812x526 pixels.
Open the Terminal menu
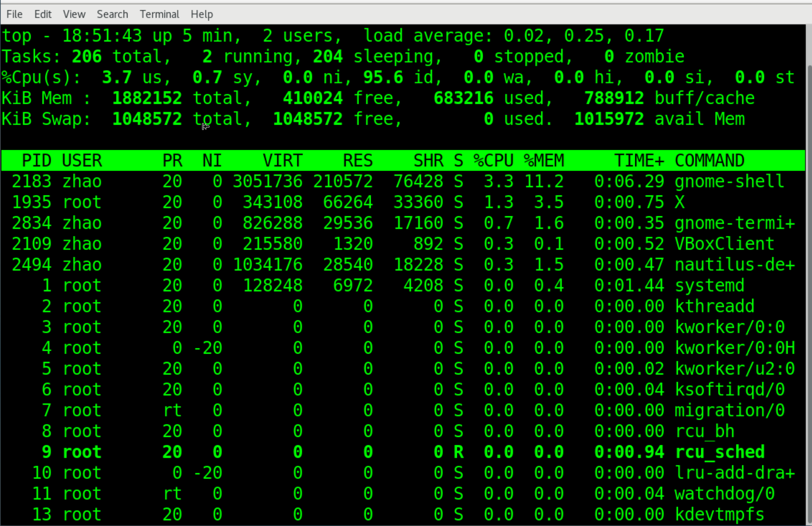point(159,14)
